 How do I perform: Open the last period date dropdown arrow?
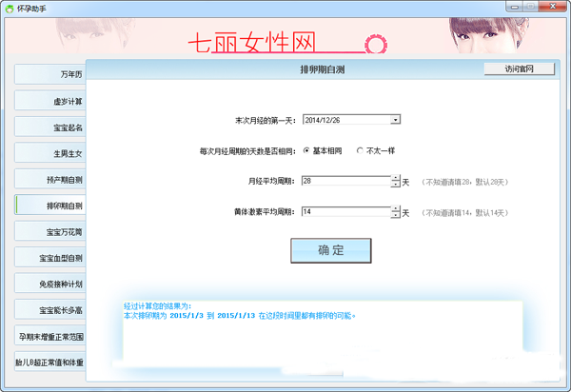coord(396,120)
